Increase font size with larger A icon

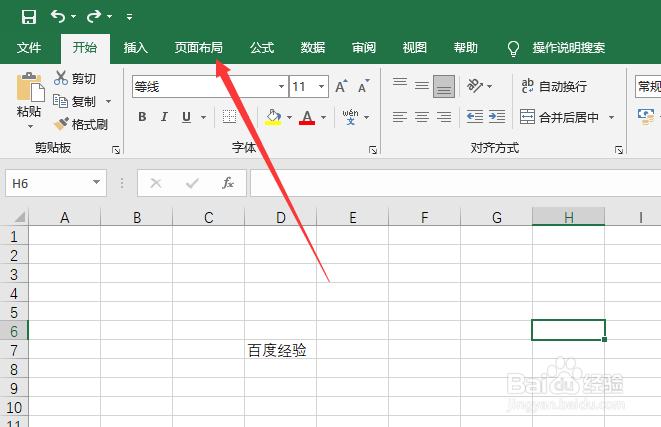tap(341, 86)
